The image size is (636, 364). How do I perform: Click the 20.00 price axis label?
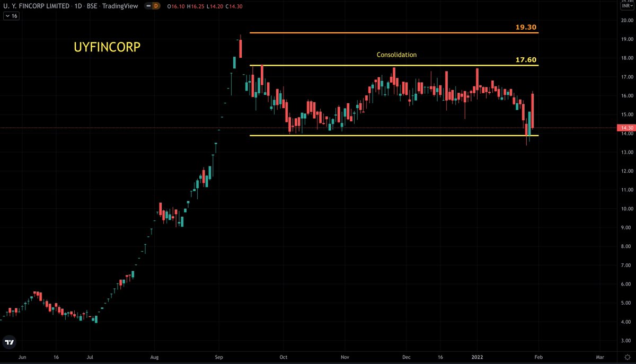(627, 20)
